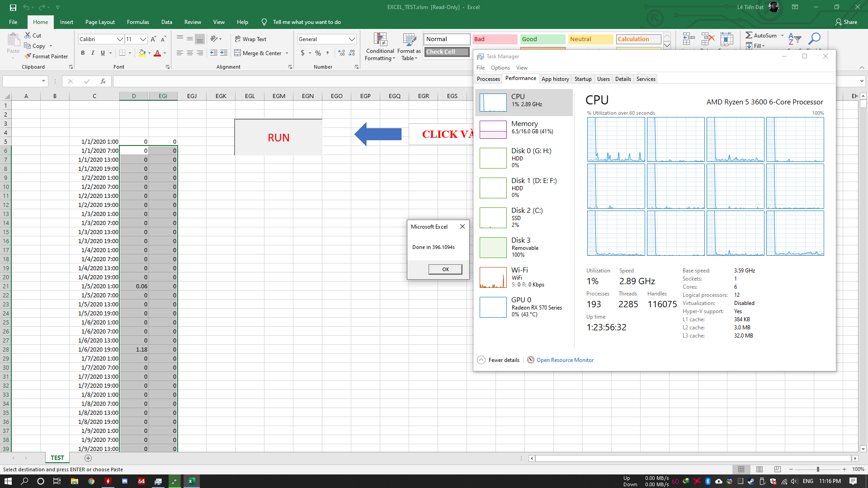
Task: Click the Increase Font Size icon
Action: click(153, 39)
